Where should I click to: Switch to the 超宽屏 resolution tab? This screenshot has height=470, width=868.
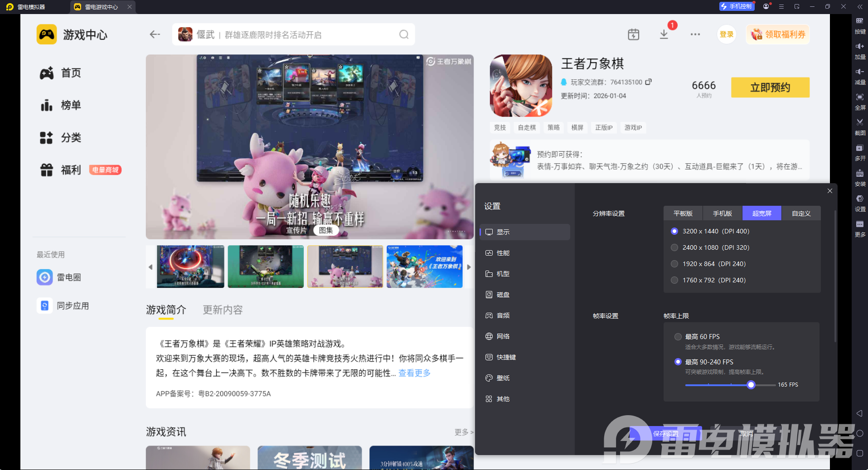click(762, 213)
